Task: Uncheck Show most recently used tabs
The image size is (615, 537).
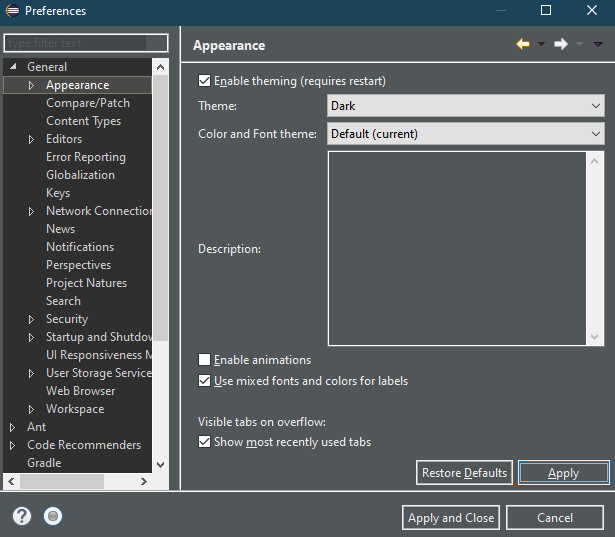Action: pyautogui.click(x=205, y=442)
